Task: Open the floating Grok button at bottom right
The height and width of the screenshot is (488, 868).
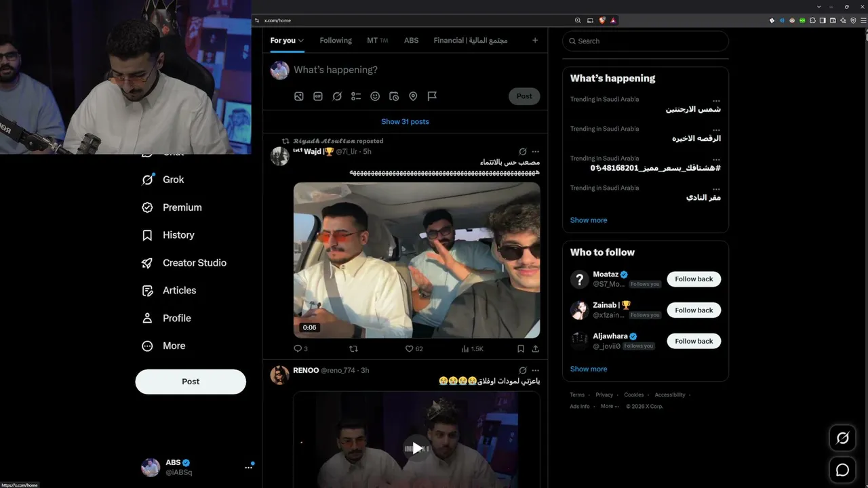Action: pos(842,439)
